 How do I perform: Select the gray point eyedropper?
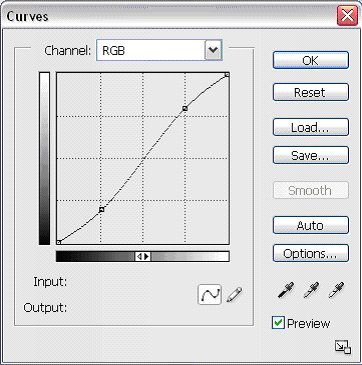[311, 290]
